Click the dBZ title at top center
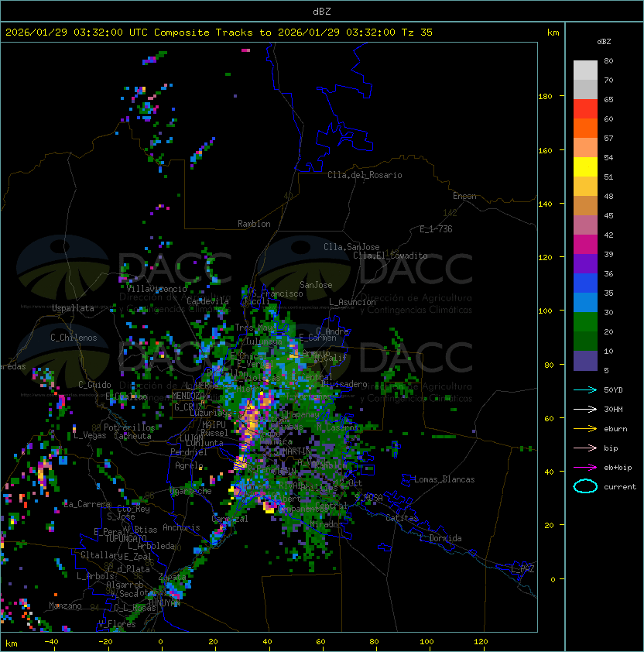Viewport: 644px width, 652px height. 322,11
